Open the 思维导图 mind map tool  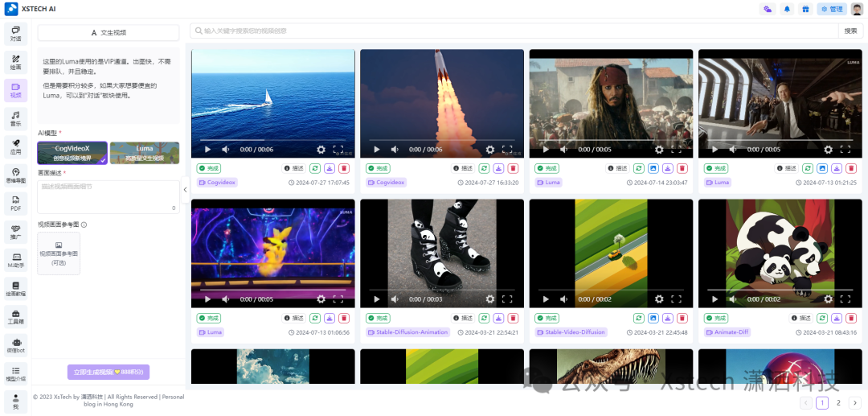click(x=15, y=175)
